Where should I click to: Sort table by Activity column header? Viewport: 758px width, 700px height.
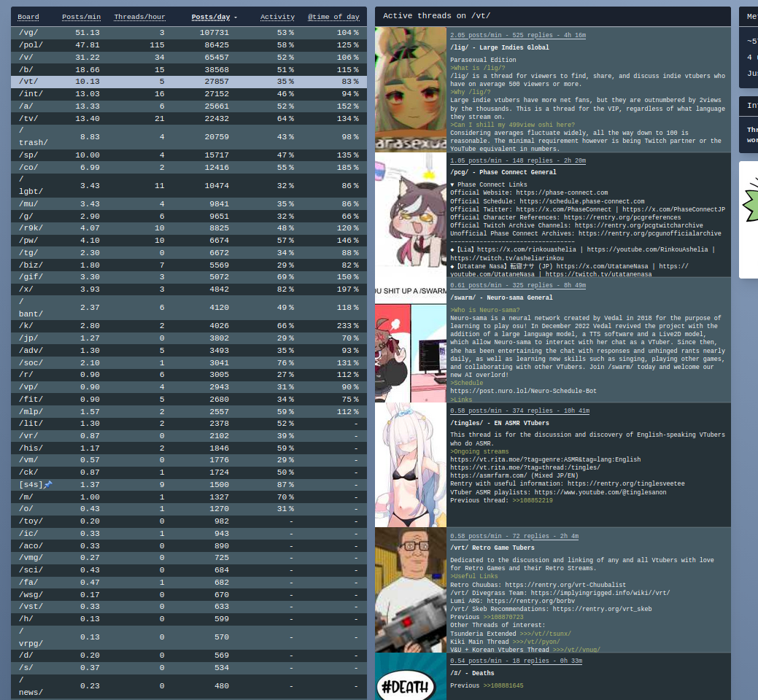pyautogui.click(x=277, y=17)
